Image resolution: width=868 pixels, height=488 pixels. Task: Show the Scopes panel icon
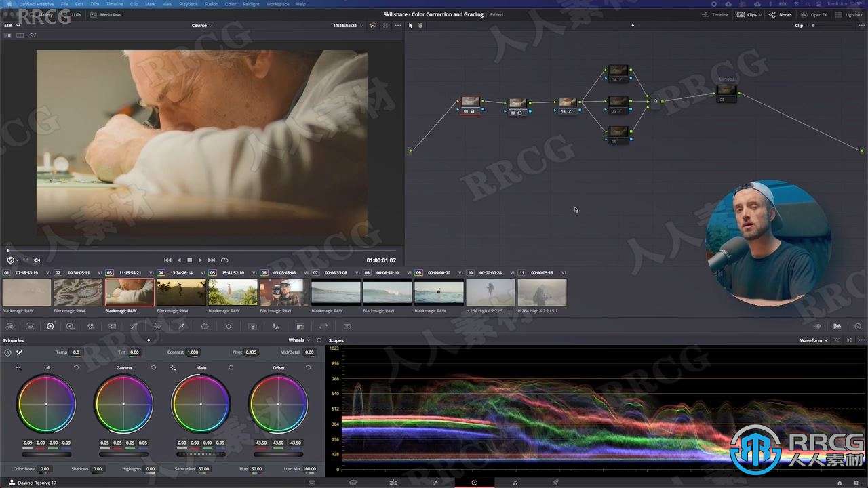point(837,326)
